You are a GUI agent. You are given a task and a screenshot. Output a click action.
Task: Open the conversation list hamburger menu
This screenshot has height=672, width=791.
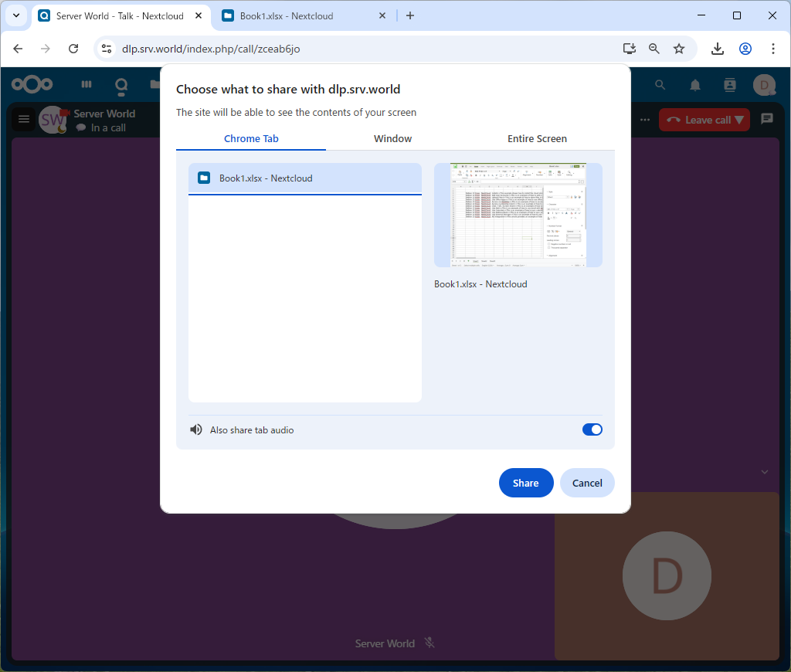pyautogui.click(x=24, y=119)
